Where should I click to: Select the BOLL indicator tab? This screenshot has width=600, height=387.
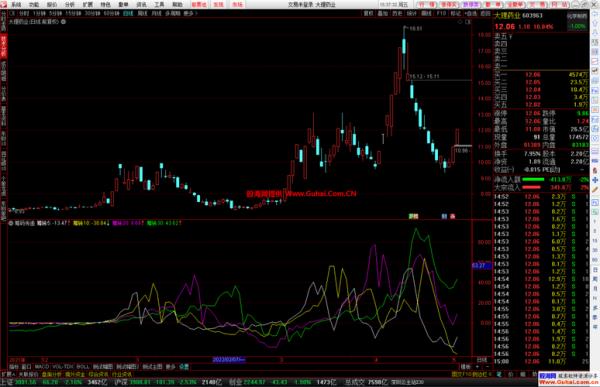click(83, 367)
